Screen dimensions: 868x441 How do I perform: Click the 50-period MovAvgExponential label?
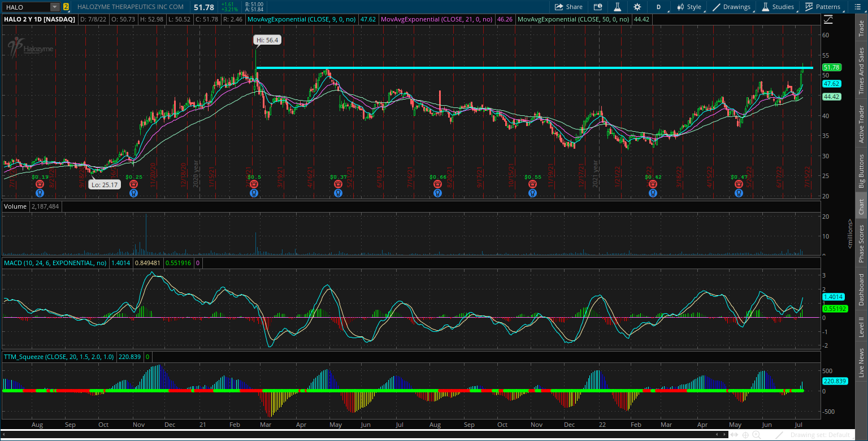[573, 19]
